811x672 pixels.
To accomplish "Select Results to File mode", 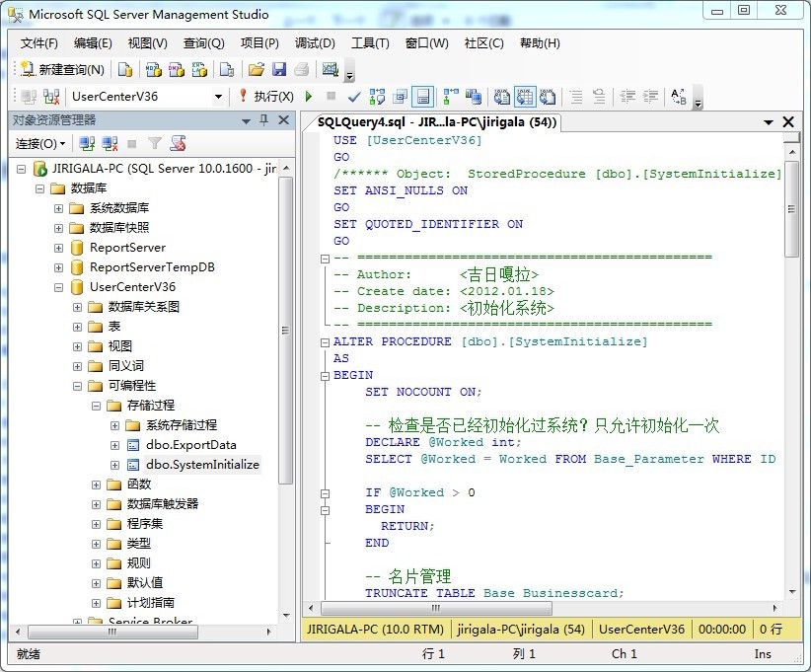I will (x=548, y=97).
